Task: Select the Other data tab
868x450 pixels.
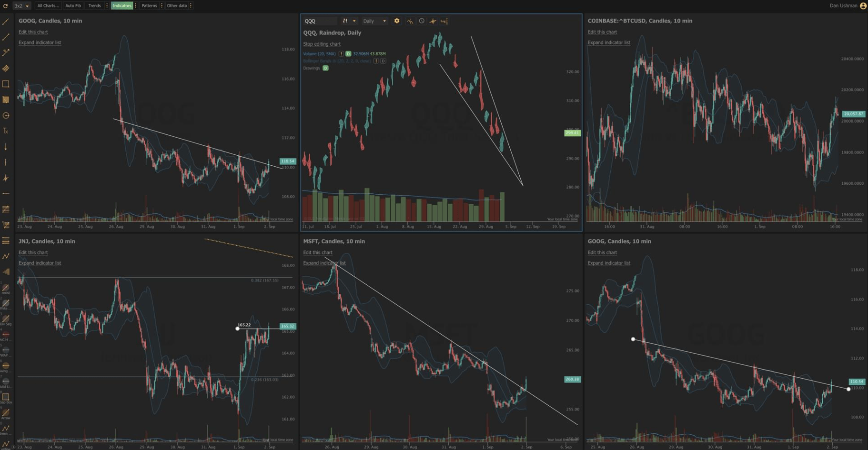Action: pyautogui.click(x=177, y=6)
